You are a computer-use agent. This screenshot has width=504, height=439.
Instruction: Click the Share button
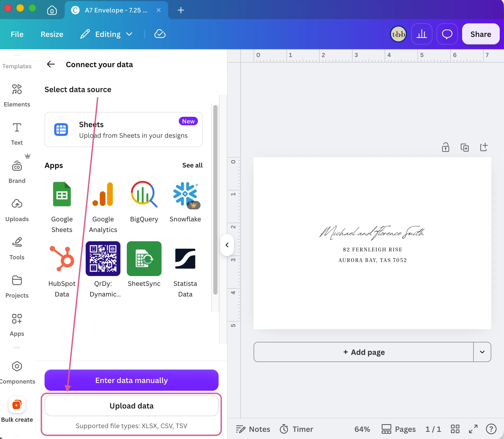click(x=481, y=34)
